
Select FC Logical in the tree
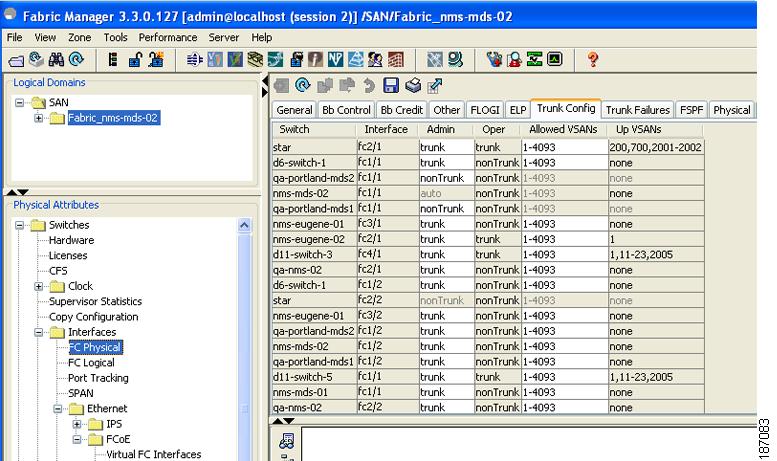[x=91, y=363]
